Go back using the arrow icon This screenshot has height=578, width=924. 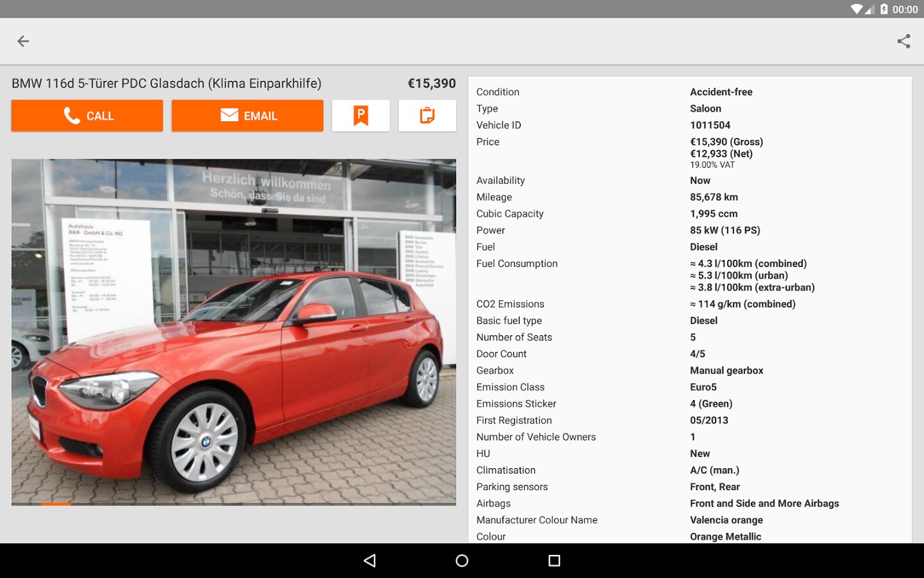[x=23, y=41]
